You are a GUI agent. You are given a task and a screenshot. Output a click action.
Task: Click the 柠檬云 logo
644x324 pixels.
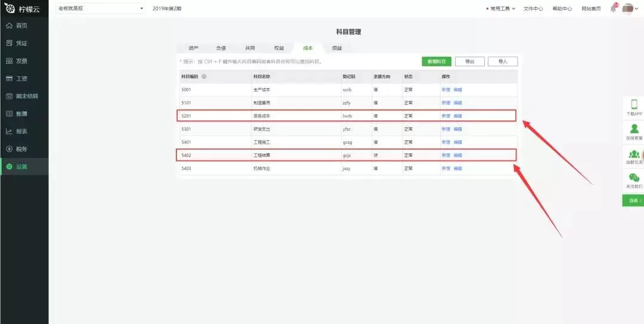click(23, 8)
